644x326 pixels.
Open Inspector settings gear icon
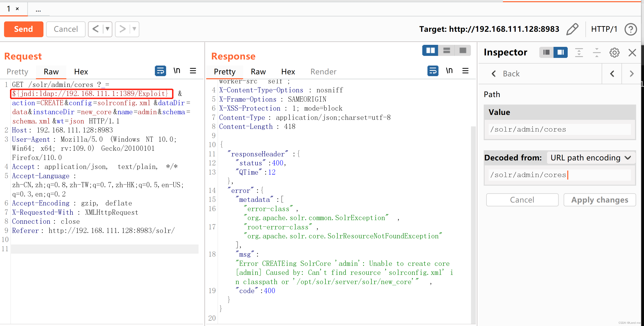[614, 52]
